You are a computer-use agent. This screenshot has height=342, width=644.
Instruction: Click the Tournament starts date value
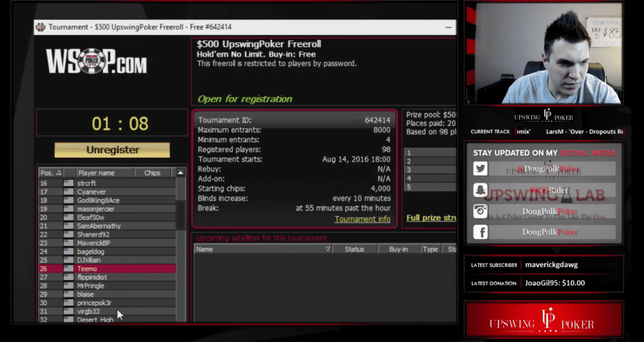click(x=357, y=159)
